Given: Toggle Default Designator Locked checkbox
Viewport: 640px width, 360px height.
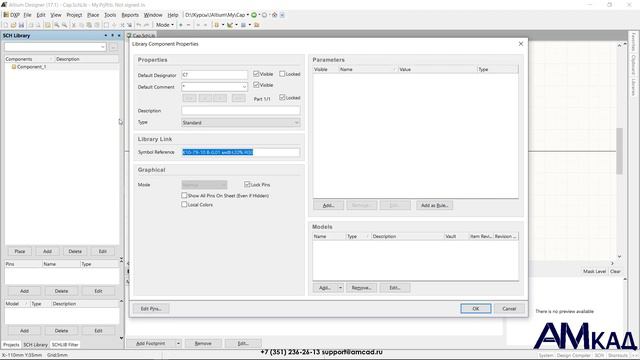Looking at the screenshot, I should coord(282,74).
